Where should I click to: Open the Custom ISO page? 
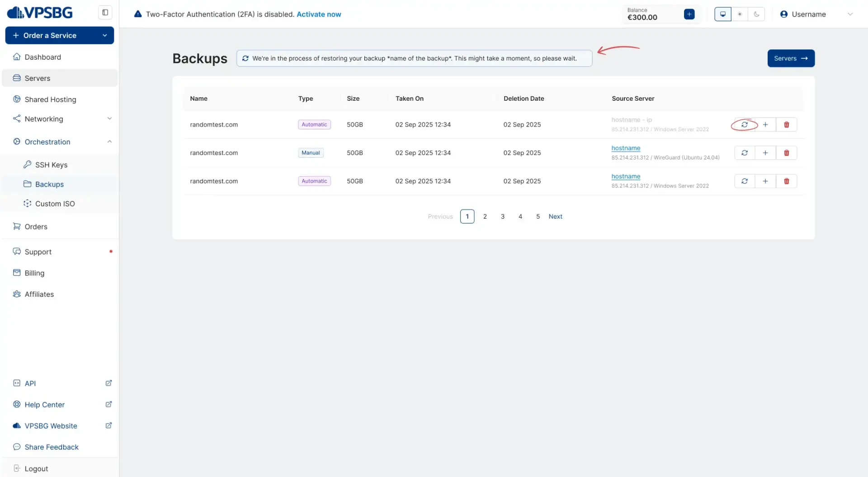click(55, 203)
